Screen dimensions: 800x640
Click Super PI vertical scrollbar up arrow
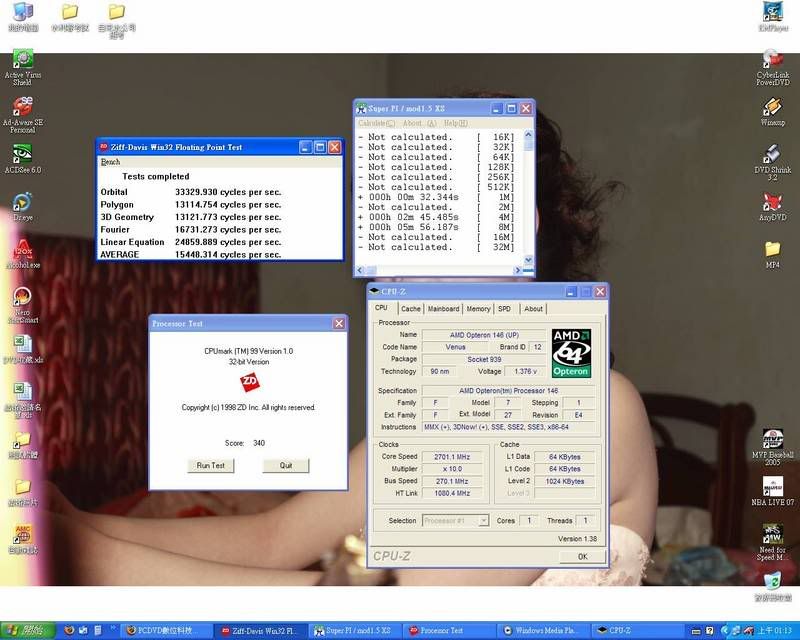[528, 135]
